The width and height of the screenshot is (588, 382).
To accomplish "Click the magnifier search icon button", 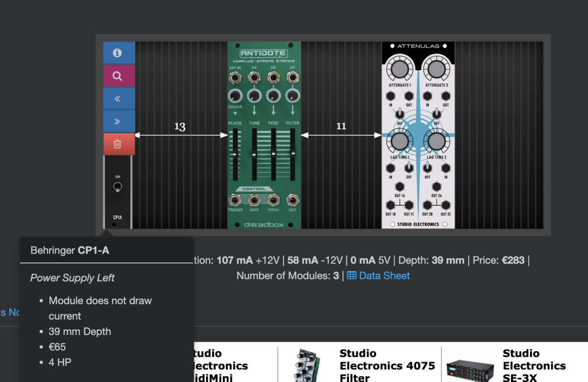I will (117, 76).
